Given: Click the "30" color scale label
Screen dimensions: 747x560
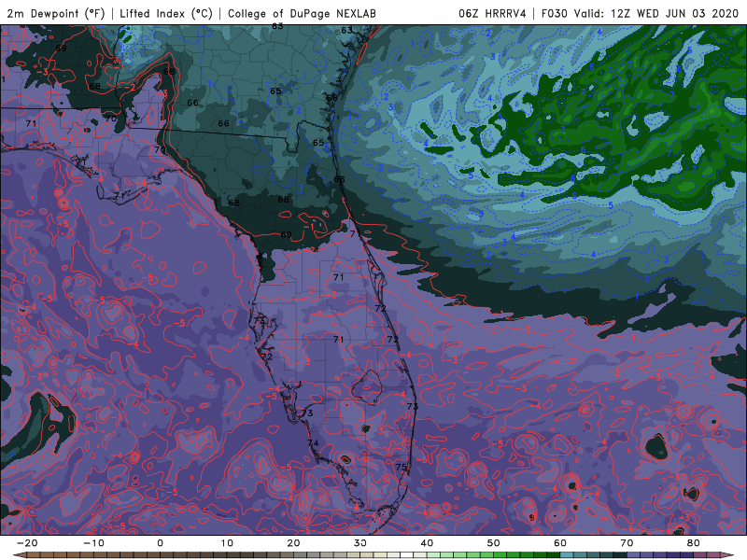Looking at the screenshot, I should pyautogui.click(x=360, y=543).
